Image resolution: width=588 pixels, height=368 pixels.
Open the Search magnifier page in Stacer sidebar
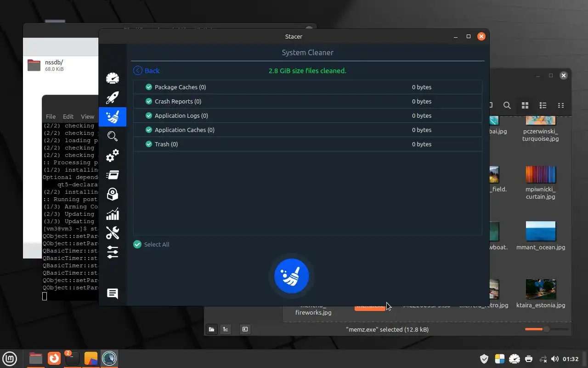(x=113, y=136)
